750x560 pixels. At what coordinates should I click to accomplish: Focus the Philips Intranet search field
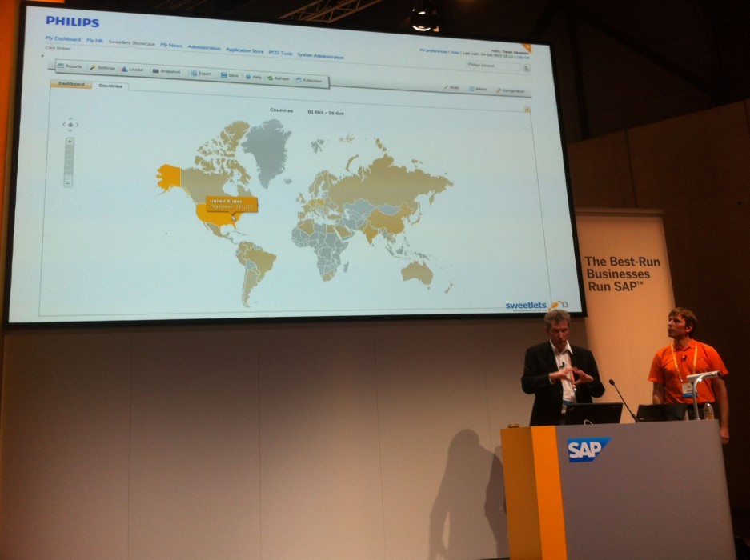pyautogui.click(x=493, y=66)
